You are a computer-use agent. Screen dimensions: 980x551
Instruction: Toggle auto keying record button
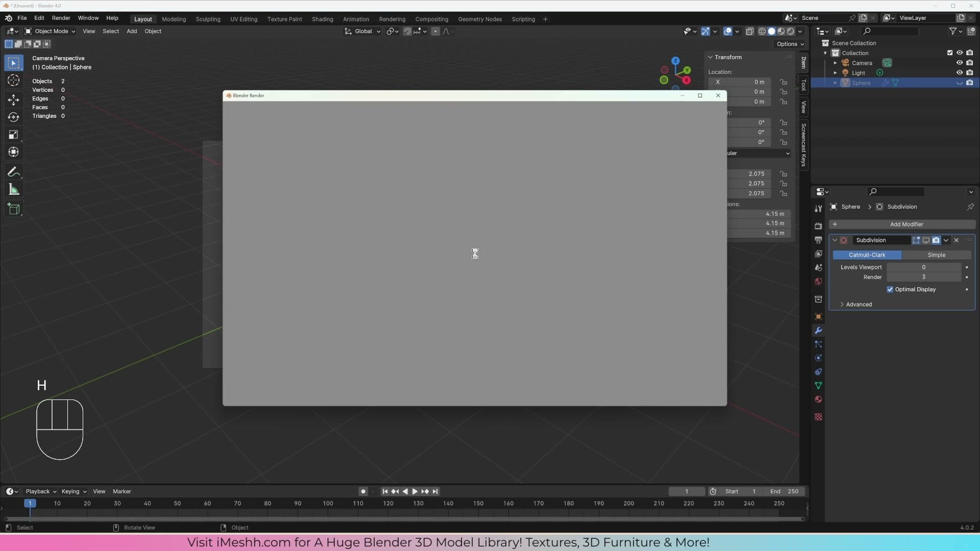click(x=363, y=491)
